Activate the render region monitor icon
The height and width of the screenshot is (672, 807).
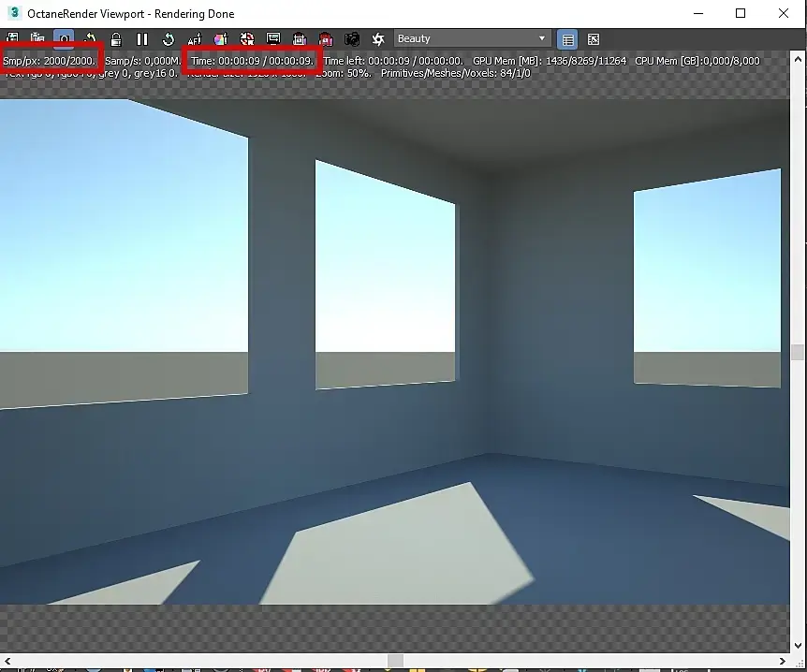tap(273, 39)
